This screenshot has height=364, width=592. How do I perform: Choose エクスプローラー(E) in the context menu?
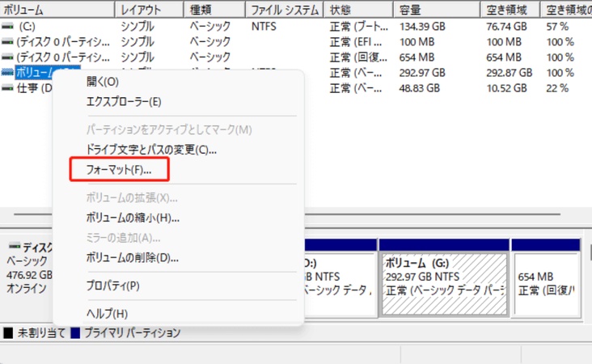(124, 102)
